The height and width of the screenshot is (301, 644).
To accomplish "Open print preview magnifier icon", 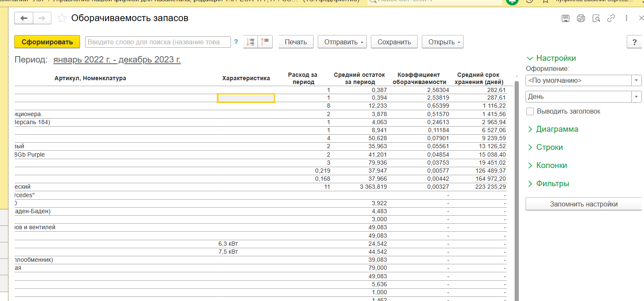I will (596, 18).
